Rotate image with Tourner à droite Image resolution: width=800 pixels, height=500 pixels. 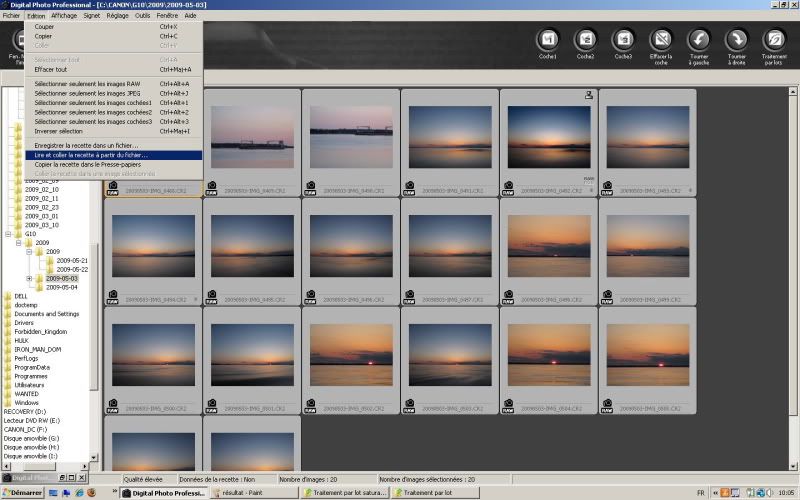737,40
